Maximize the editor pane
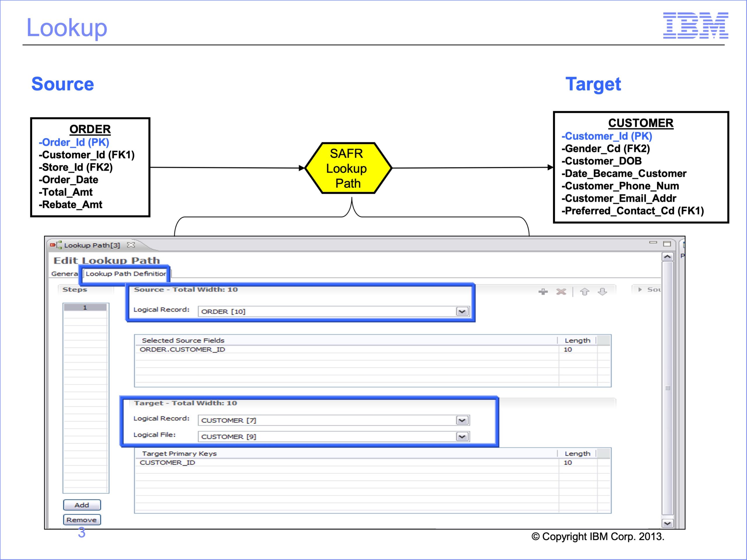Screen dimensions: 747x560 (x=667, y=244)
